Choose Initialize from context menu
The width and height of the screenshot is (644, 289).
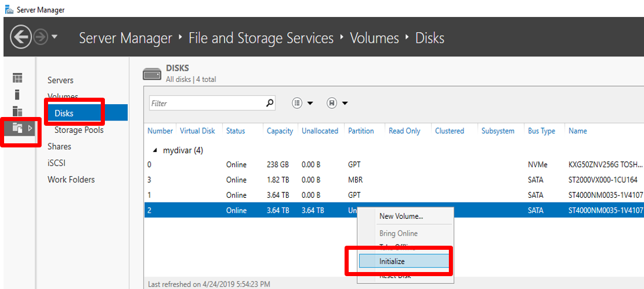coord(392,262)
